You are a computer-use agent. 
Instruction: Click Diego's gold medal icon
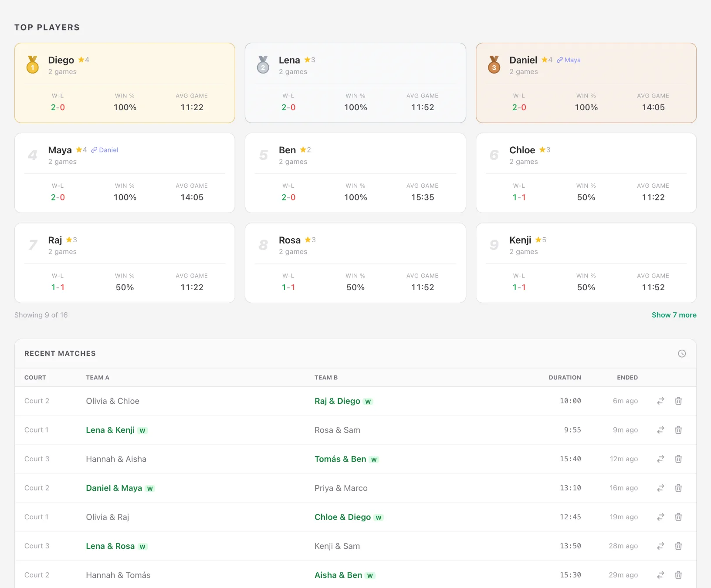[33, 65]
